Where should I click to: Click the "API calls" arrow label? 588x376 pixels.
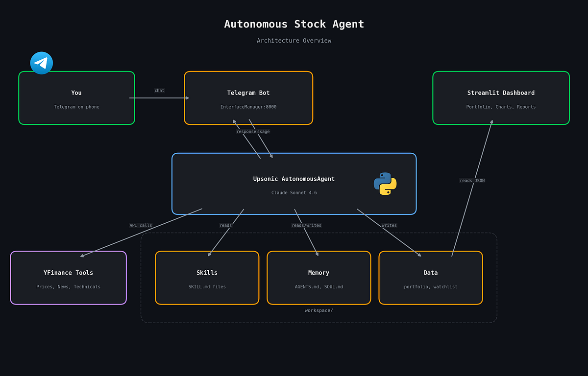(141, 226)
